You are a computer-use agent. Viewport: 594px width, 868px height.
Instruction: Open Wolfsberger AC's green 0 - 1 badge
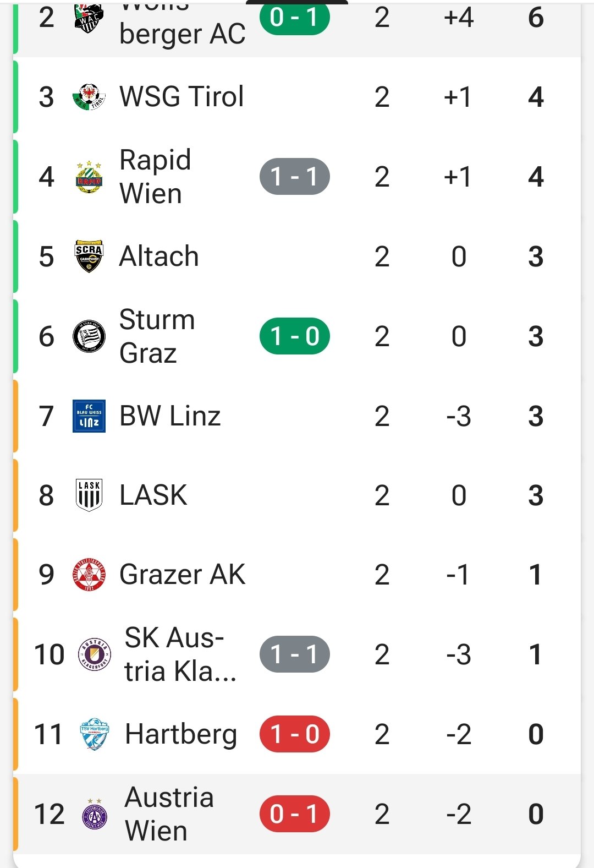[295, 18]
